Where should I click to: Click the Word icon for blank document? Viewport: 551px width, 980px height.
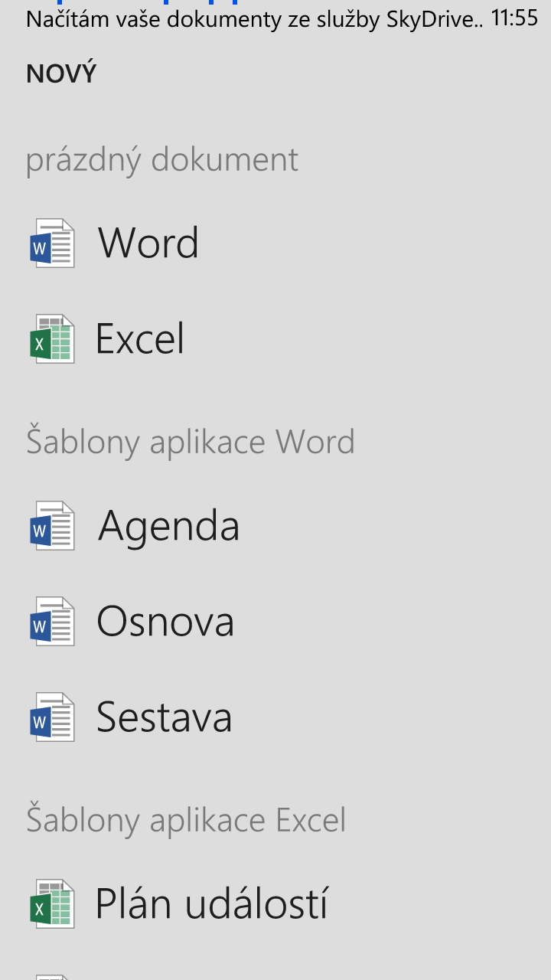tap(52, 243)
